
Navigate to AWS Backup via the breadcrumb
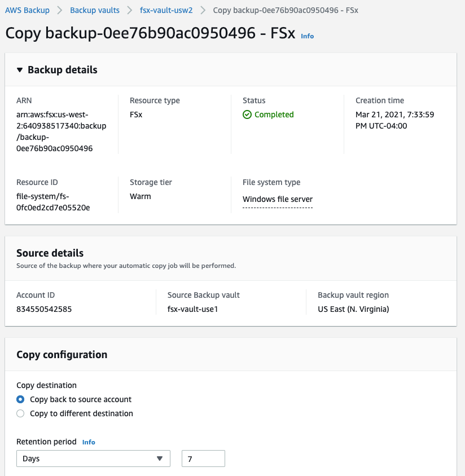(27, 10)
